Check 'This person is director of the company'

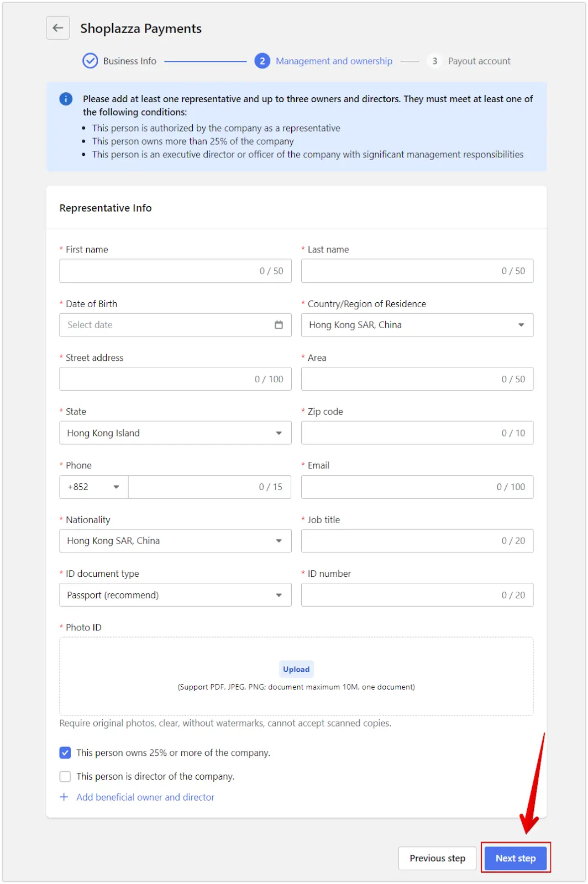(x=65, y=776)
